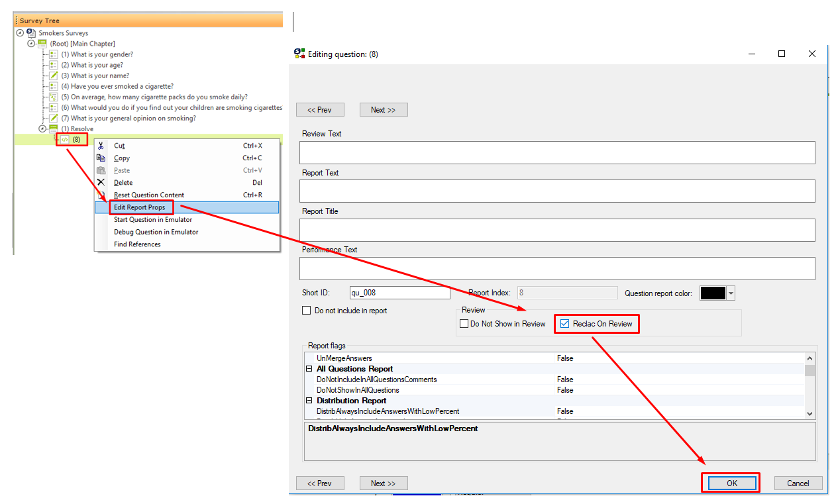
Task: Click icon for 'Have you ever smoked a cigarette?'
Action: pos(54,86)
